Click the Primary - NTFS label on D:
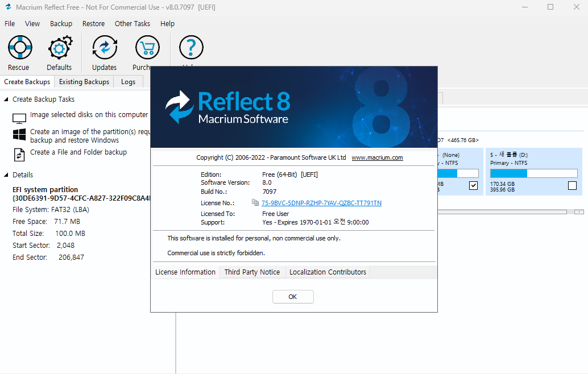Viewport: 588px width, 374px height. [x=508, y=163]
